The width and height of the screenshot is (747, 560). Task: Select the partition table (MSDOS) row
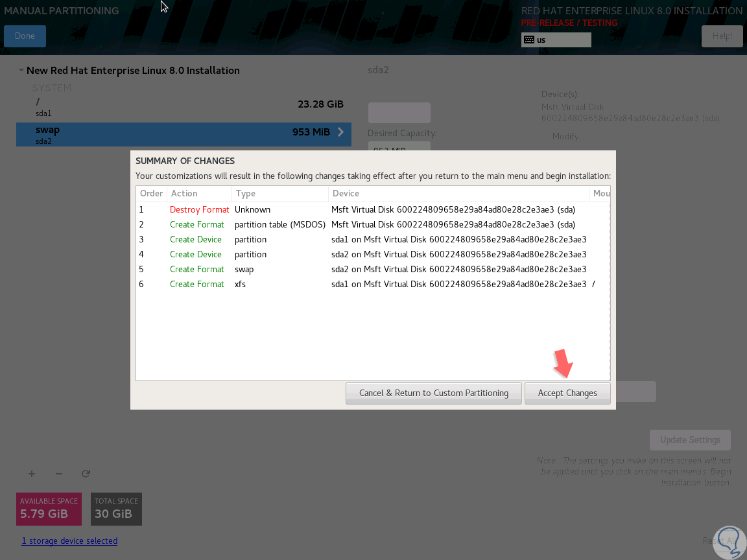373,224
